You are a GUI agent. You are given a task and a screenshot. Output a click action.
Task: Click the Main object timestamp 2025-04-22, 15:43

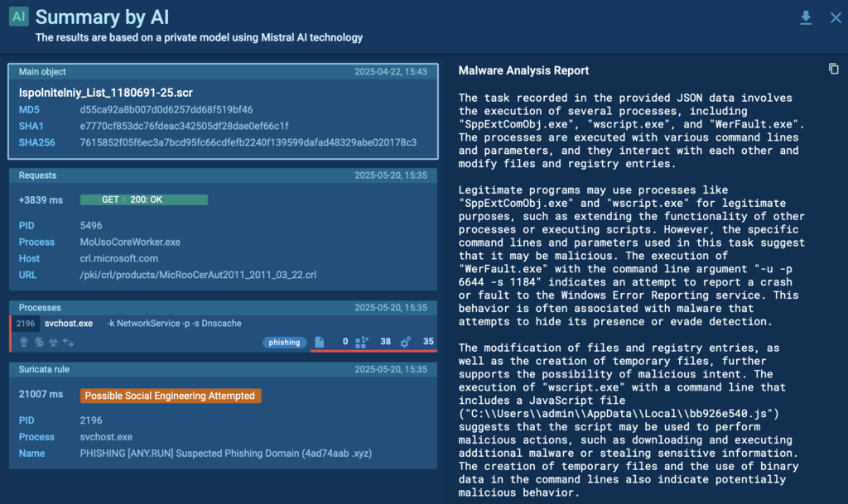[391, 72]
